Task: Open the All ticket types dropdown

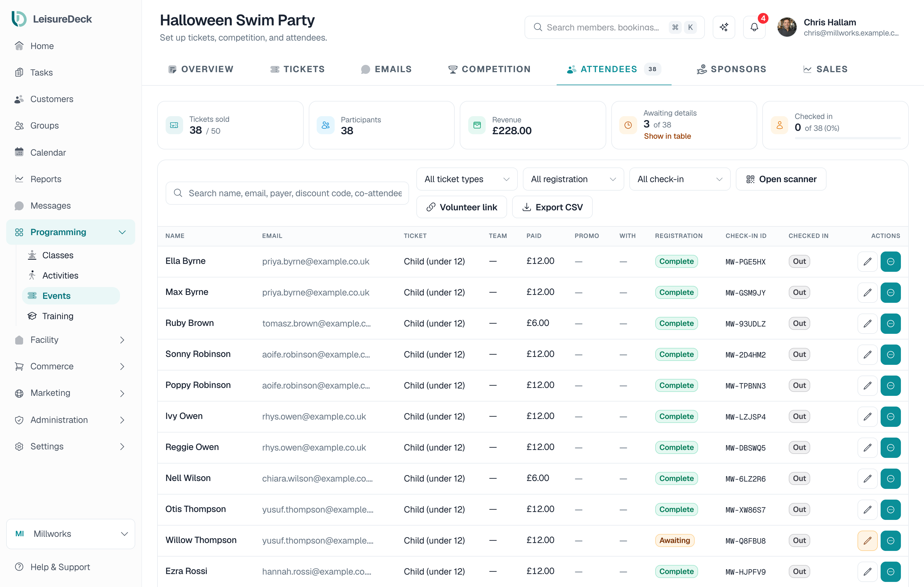Action: (x=467, y=179)
